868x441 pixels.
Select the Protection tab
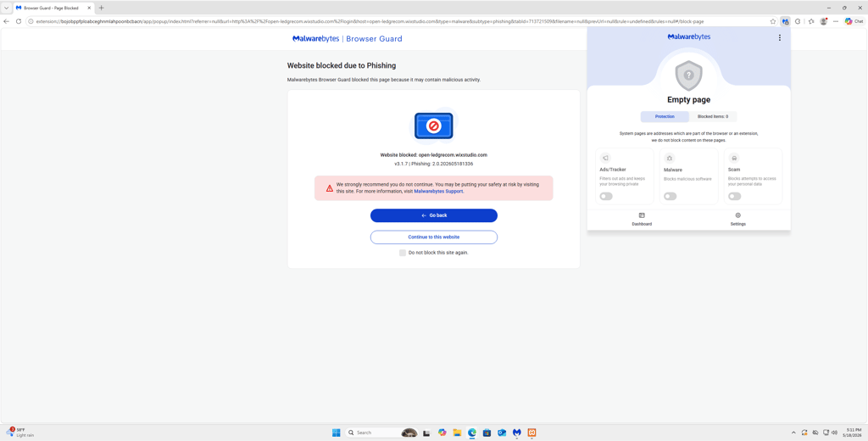665,117
